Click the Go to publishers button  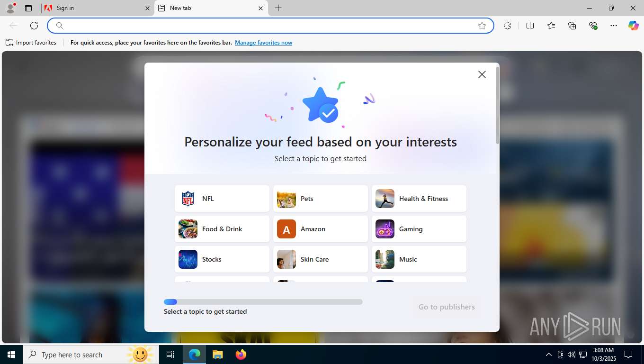click(x=447, y=307)
